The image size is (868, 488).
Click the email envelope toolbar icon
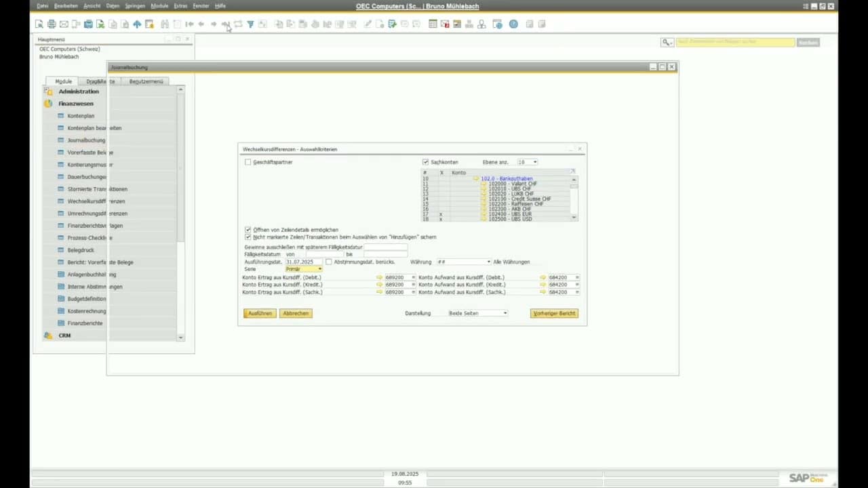(x=64, y=24)
